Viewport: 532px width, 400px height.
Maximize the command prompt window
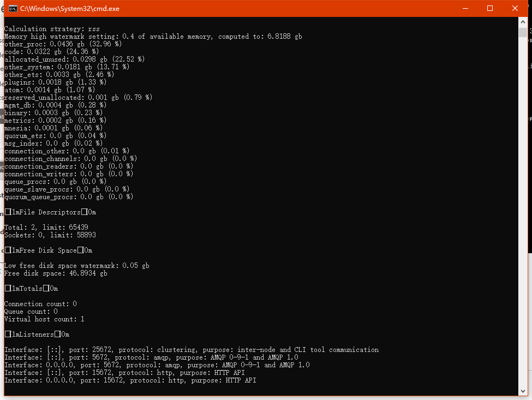pyautogui.click(x=490, y=8)
